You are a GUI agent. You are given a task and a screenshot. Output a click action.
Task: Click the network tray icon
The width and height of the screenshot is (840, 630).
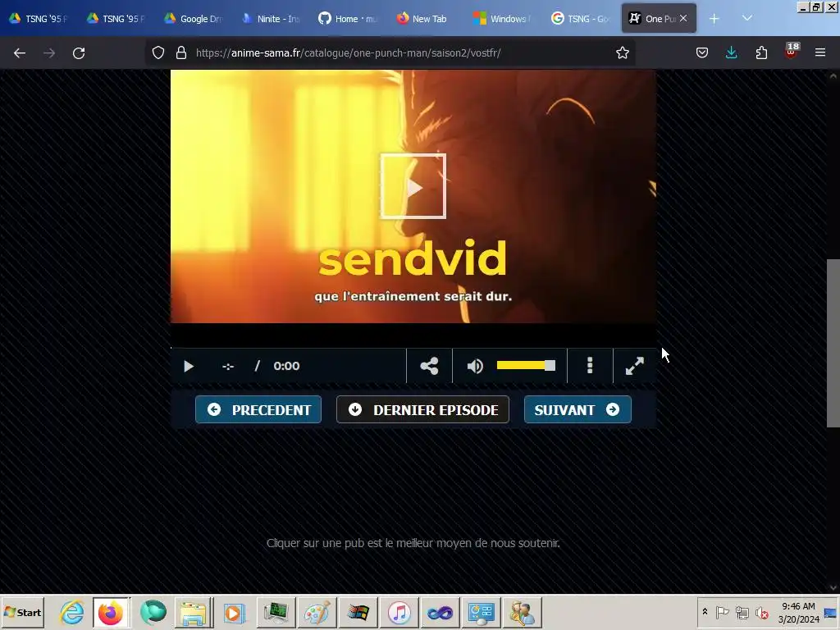[742, 612]
